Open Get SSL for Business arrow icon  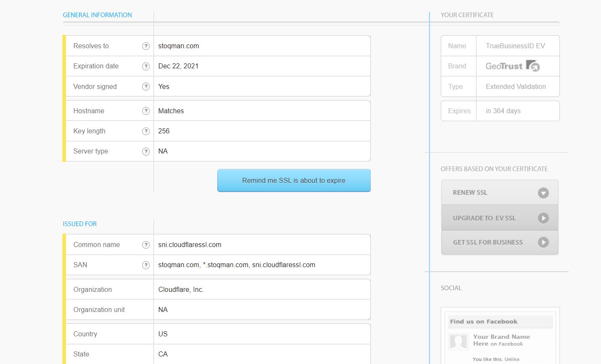tap(543, 242)
